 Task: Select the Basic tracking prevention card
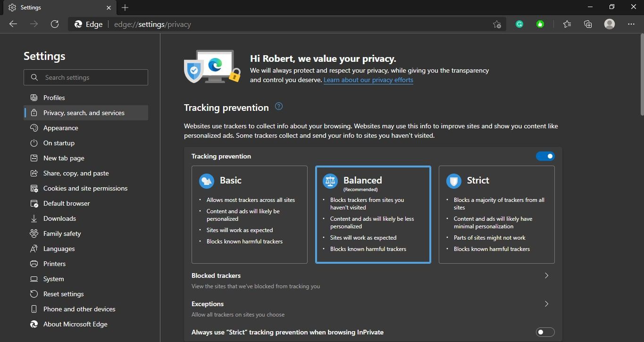pos(250,215)
